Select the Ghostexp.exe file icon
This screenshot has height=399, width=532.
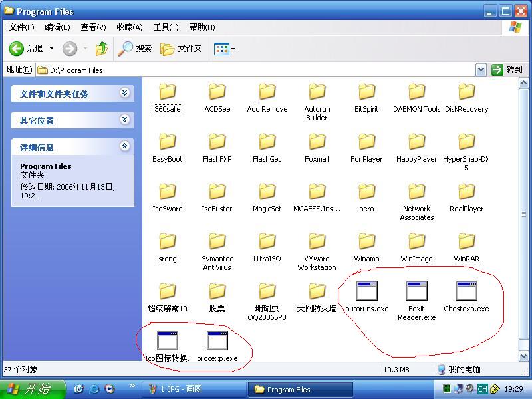tap(466, 292)
